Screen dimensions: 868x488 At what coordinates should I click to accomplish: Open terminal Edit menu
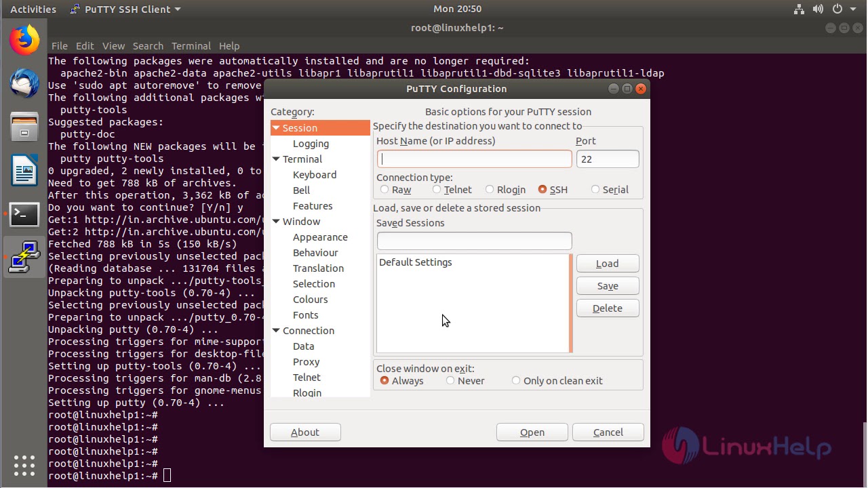click(85, 46)
